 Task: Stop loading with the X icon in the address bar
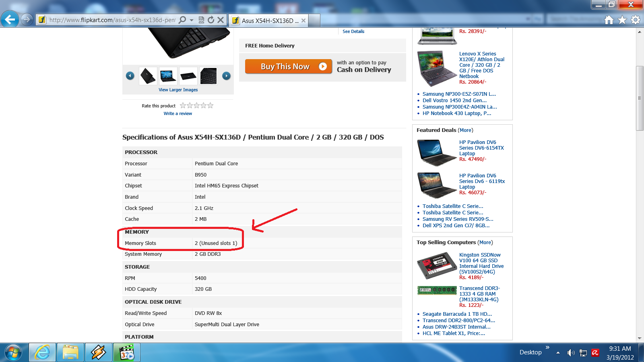pyautogui.click(x=221, y=20)
